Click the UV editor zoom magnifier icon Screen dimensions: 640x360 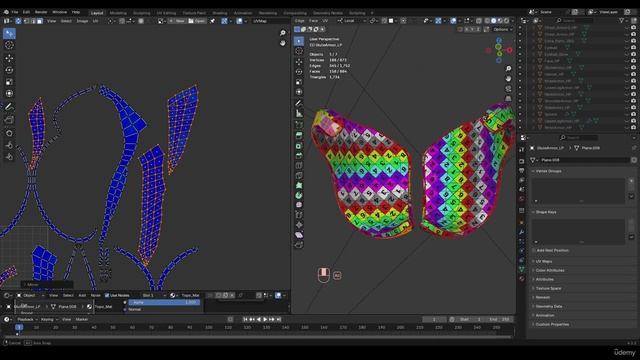click(x=282, y=33)
